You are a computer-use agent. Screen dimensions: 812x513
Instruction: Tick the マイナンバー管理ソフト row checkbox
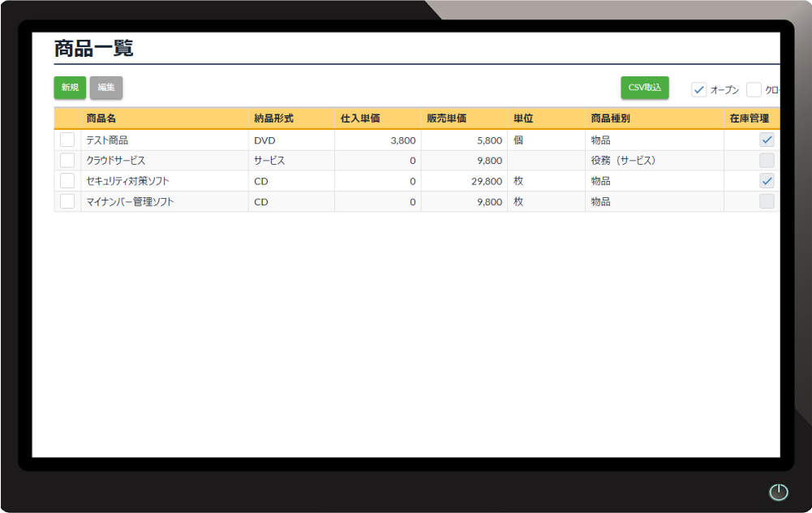pos(67,201)
